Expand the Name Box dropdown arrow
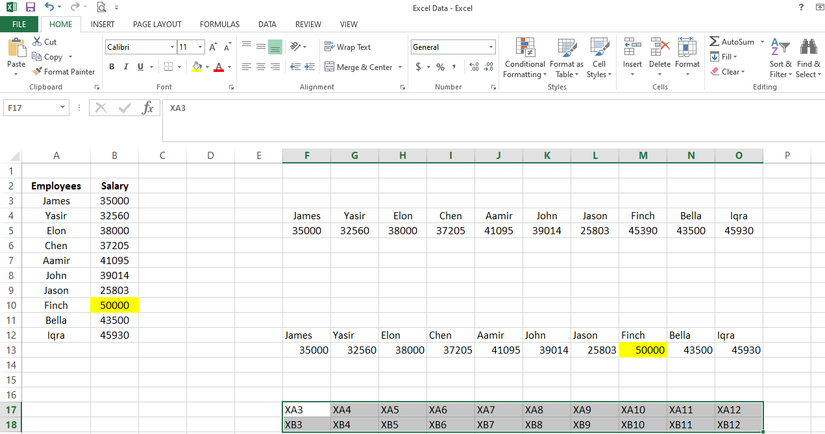The height and width of the screenshot is (434, 825). pos(63,108)
